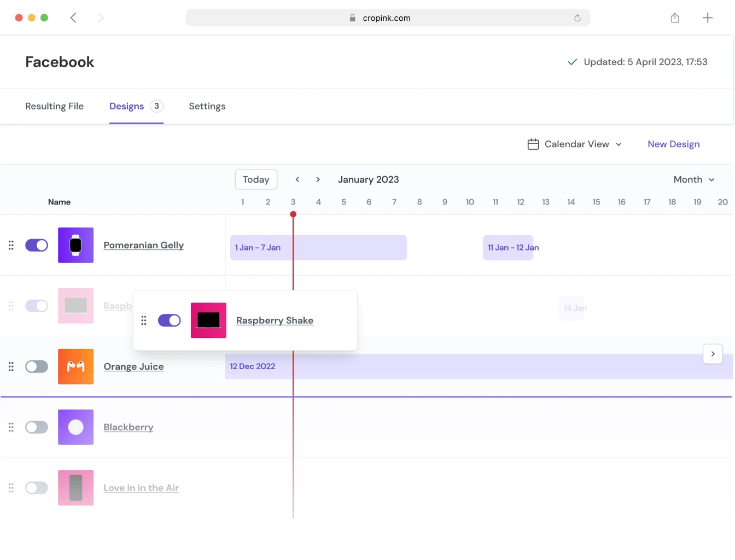Grab the drag handle next to Pomeranian Gelly

(10, 245)
